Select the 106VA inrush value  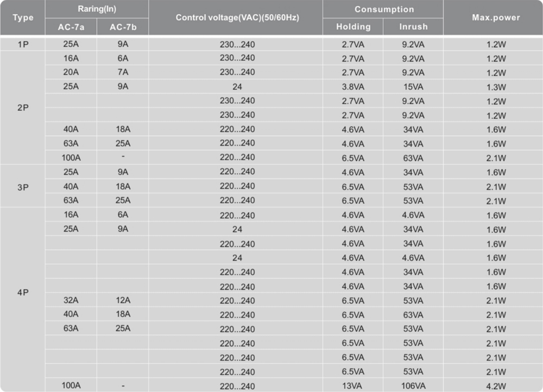click(x=413, y=386)
